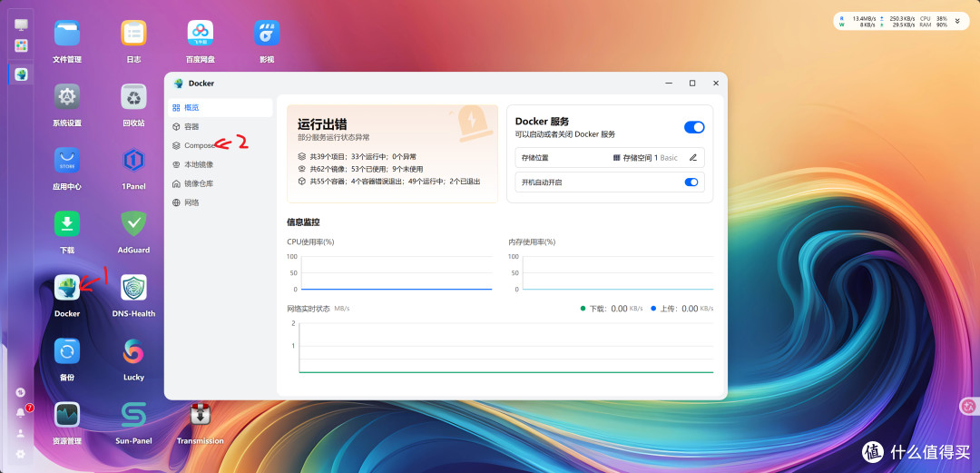Launch the Sun-Panel desktop icon
Screen dimensions: 980x473
133,414
